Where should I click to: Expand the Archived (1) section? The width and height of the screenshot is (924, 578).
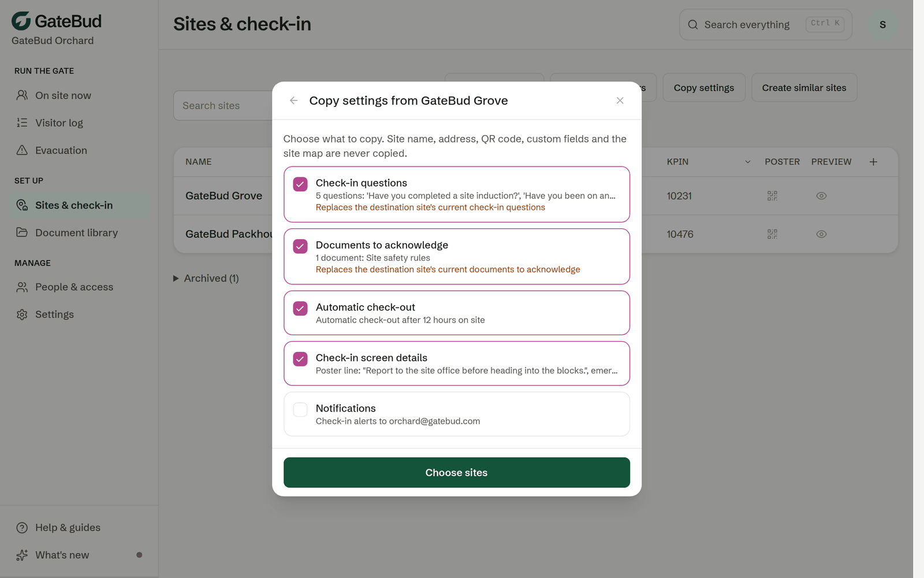point(206,279)
